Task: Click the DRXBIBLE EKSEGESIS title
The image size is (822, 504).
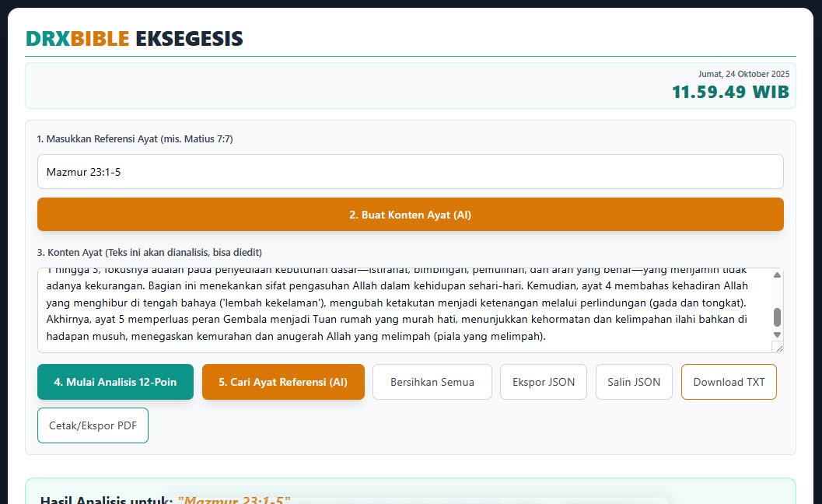Action: click(135, 38)
